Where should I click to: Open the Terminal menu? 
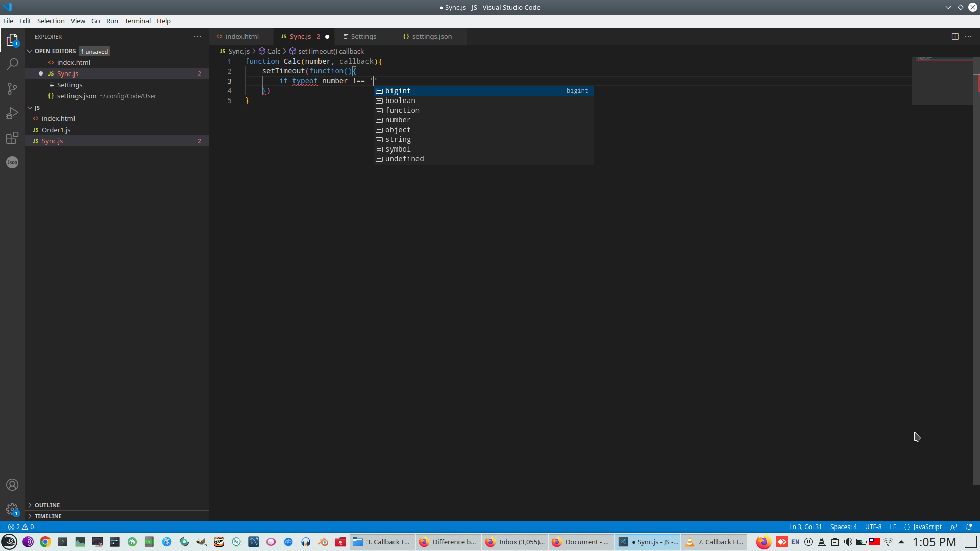[x=137, y=21]
